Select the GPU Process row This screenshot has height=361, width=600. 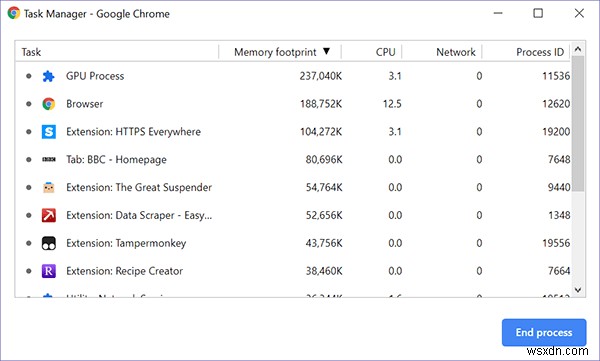coord(293,76)
